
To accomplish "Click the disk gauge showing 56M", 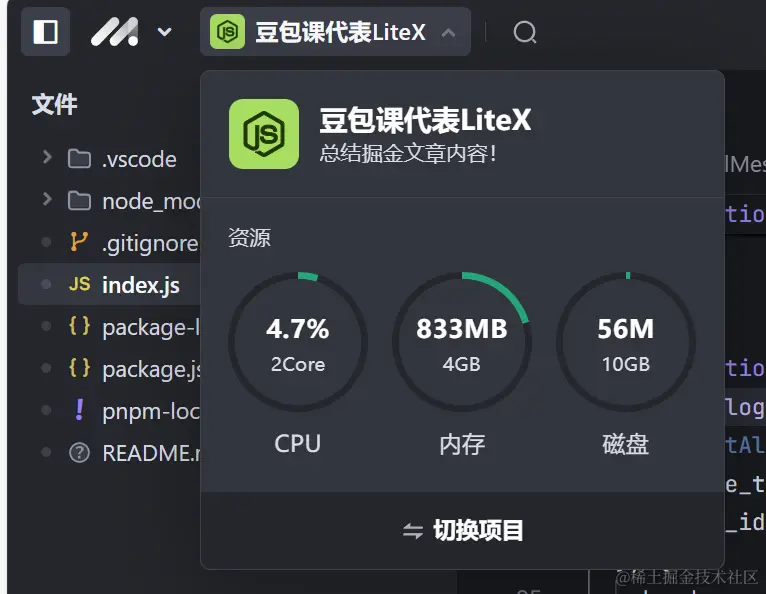I will click(626, 342).
